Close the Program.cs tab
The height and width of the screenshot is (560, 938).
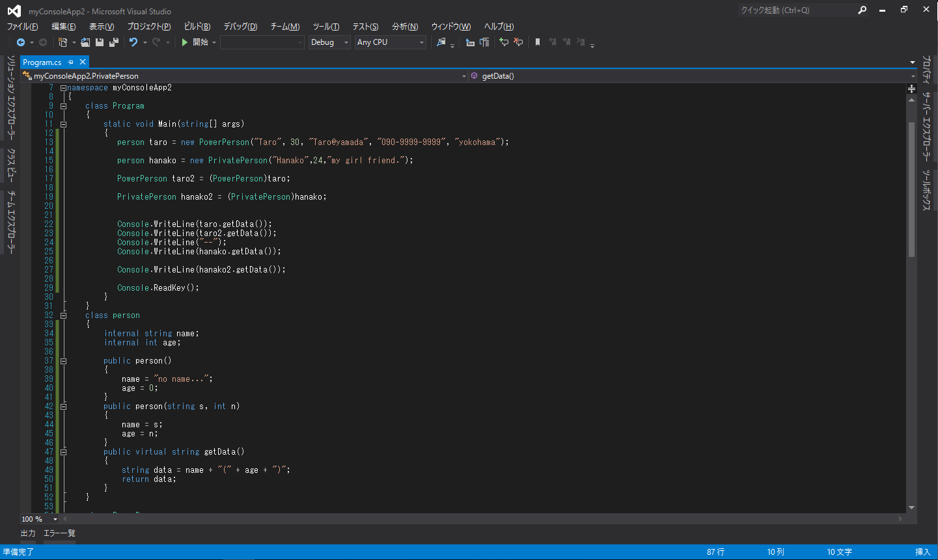point(83,62)
